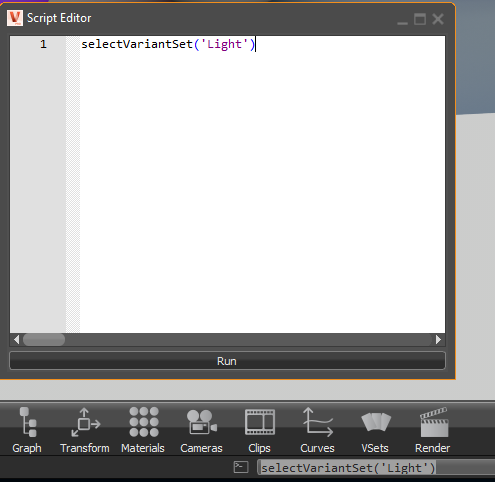Click the scroll right arrow in Script Editor
This screenshot has height=482, width=495.
(438, 340)
